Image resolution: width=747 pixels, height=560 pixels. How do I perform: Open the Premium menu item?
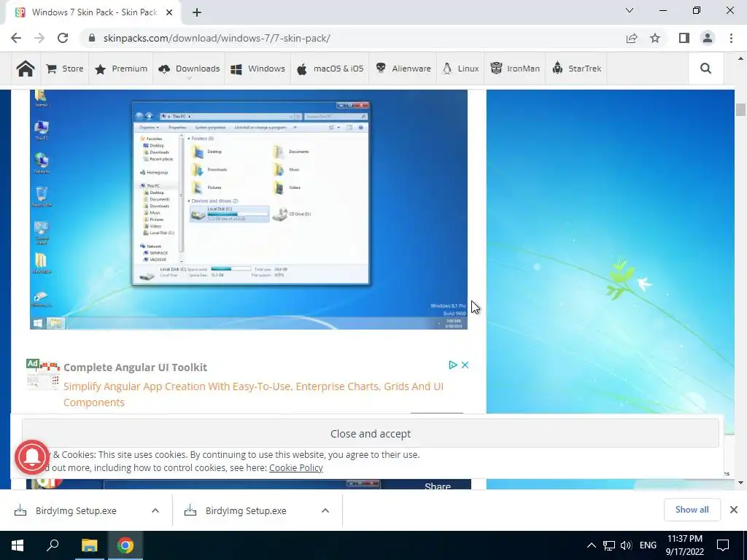coord(121,69)
